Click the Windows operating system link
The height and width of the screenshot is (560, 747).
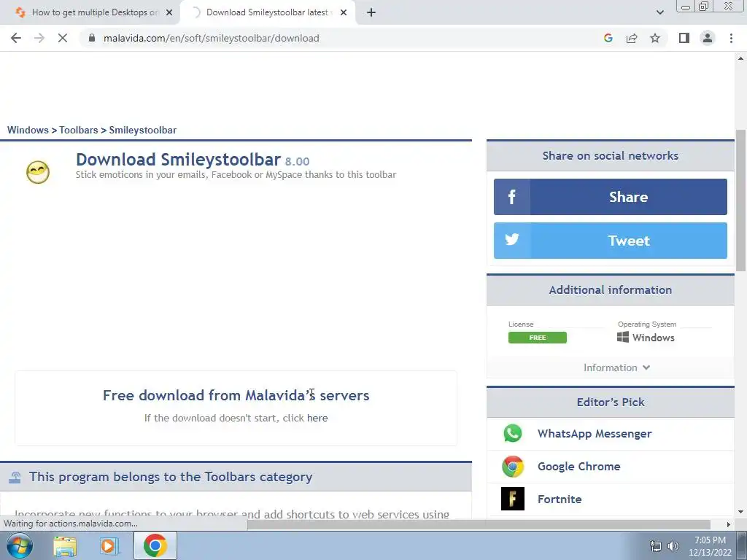646,338
